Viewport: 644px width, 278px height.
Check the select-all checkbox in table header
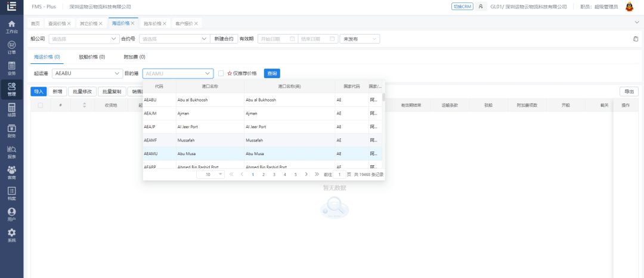coord(41,106)
